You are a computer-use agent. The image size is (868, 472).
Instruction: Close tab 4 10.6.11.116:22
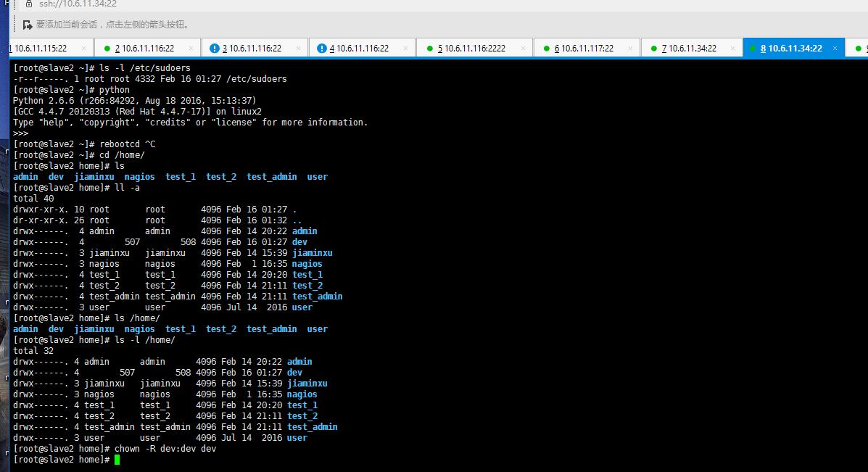point(406,49)
